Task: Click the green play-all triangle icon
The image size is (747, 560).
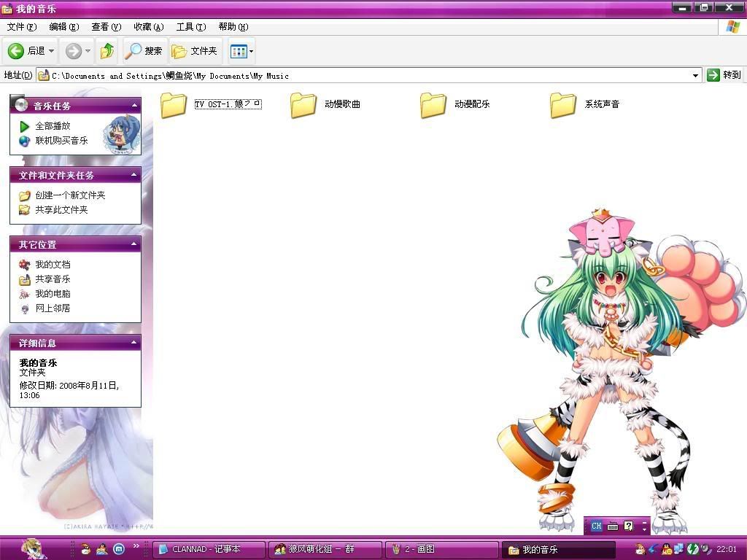Action: [24, 127]
